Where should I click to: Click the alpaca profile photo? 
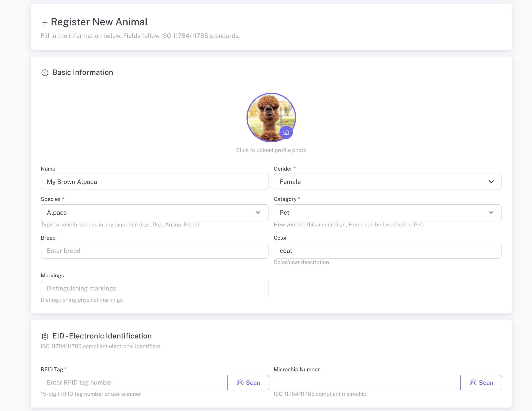(x=268, y=115)
